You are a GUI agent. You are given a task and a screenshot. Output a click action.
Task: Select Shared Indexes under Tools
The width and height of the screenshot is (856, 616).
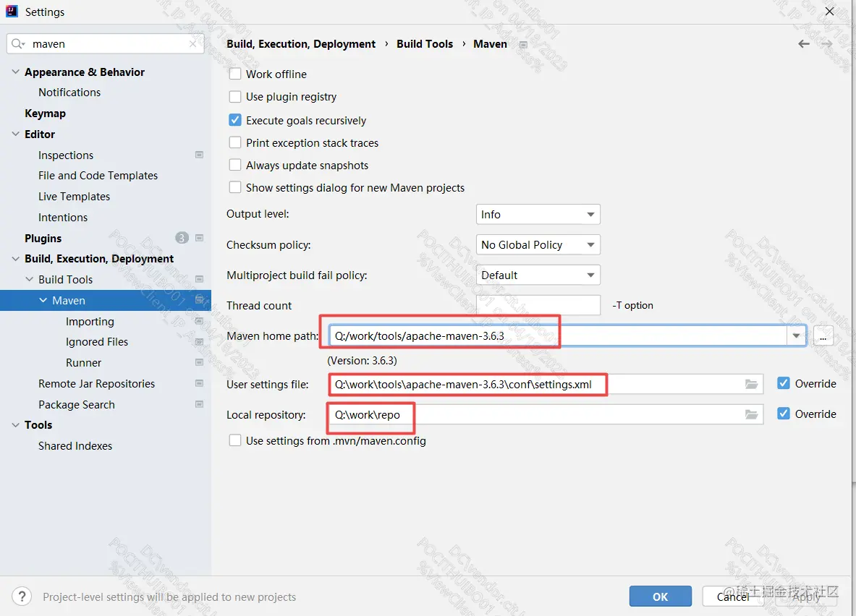(75, 446)
